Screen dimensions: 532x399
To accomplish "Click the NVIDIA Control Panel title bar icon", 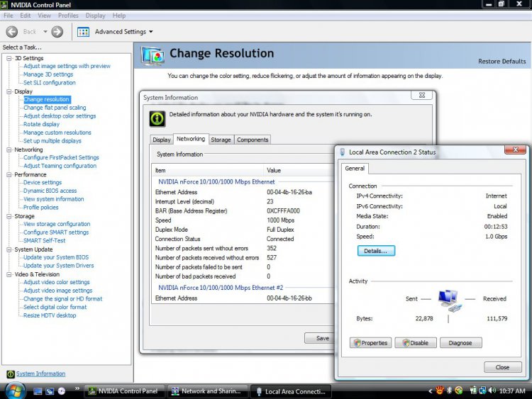I will coord(4,4).
